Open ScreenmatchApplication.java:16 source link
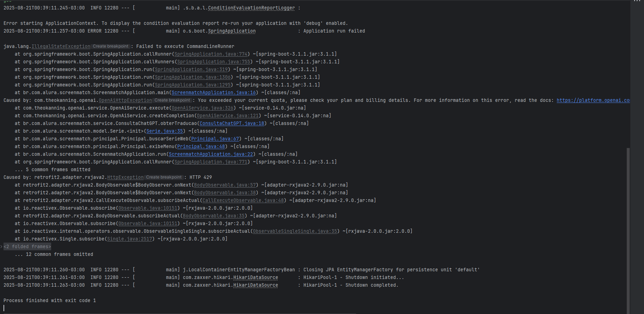Viewport: 644px width, 314px height. coord(214,92)
